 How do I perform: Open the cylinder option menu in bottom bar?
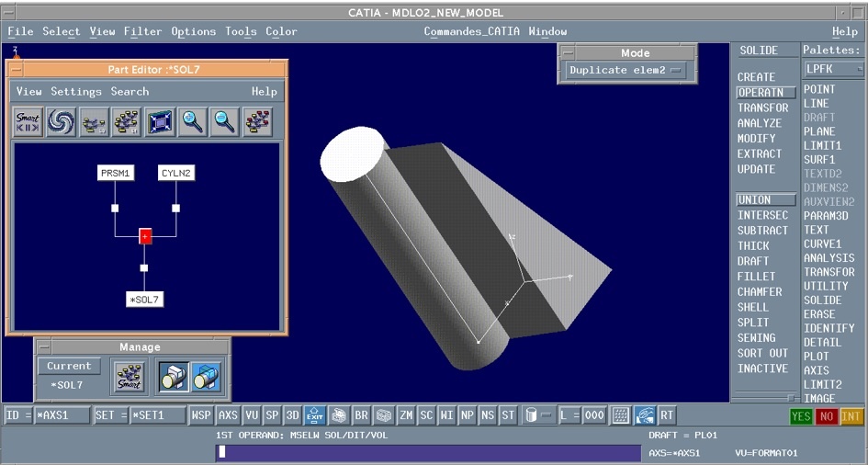coord(538,415)
